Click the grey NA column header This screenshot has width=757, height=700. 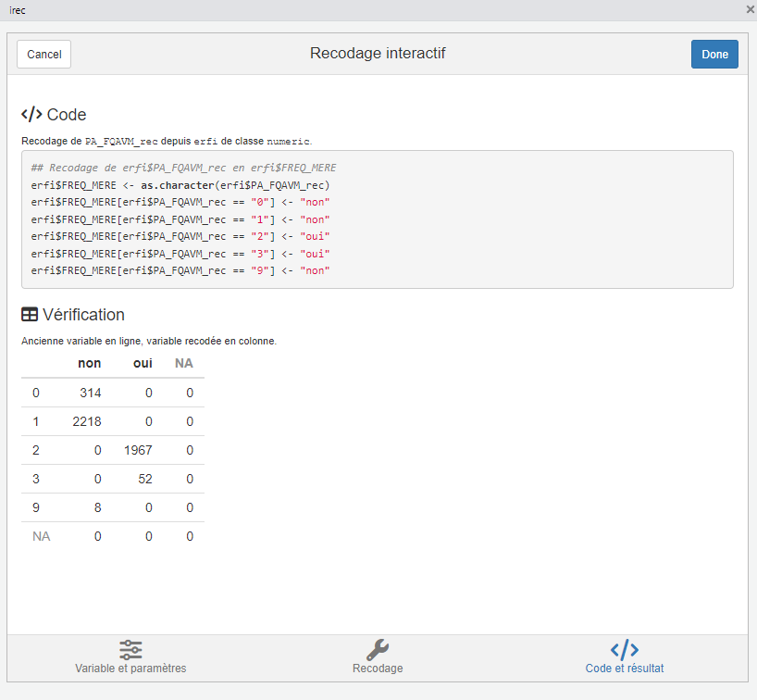184,363
